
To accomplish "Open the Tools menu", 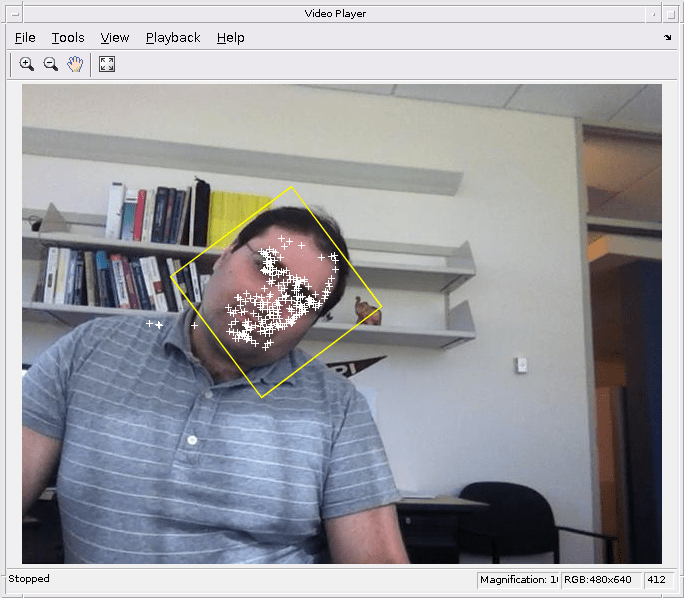I will [x=68, y=38].
